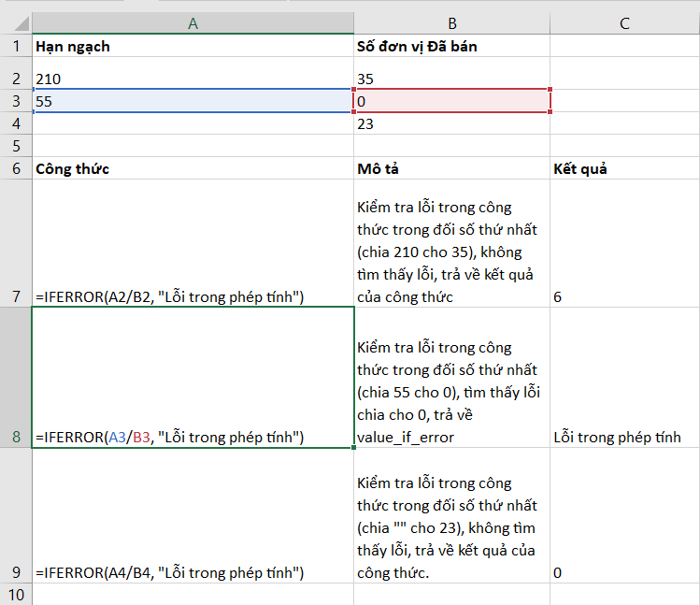Select row 6 header

(x=16, y=168)
